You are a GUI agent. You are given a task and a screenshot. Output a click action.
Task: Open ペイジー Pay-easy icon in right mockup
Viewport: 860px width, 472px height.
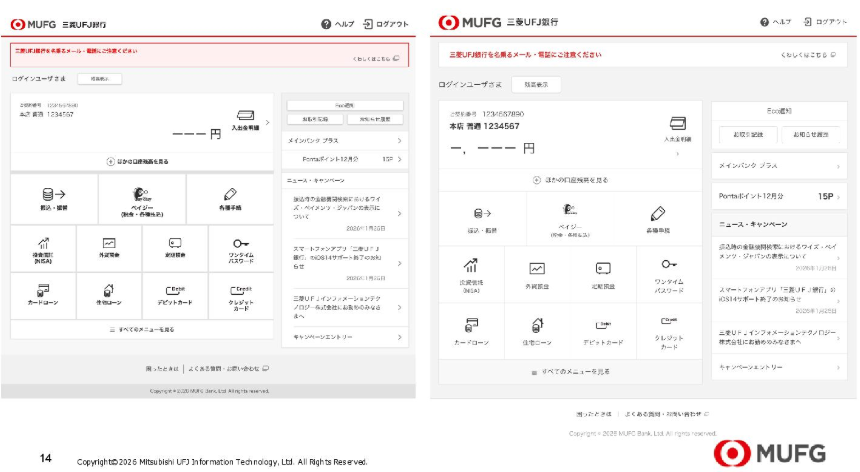click(x=570, y=209)
